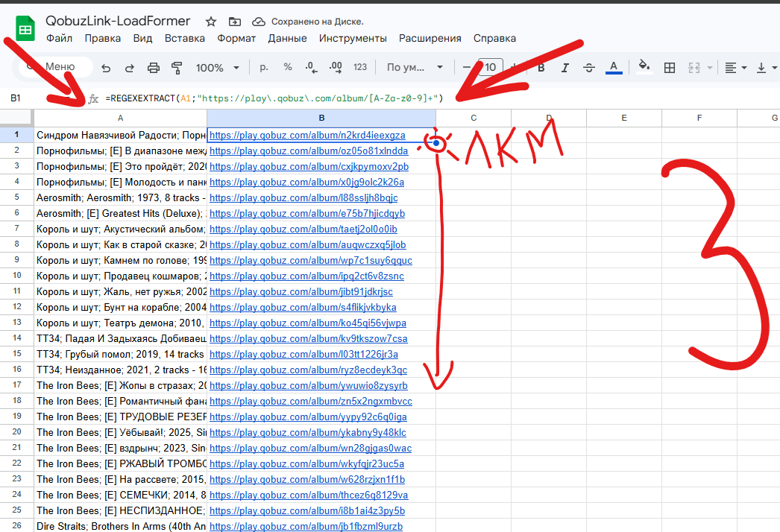Open the Расширения menu
This screenshot has width=780, height=532.
coord(430,38)
